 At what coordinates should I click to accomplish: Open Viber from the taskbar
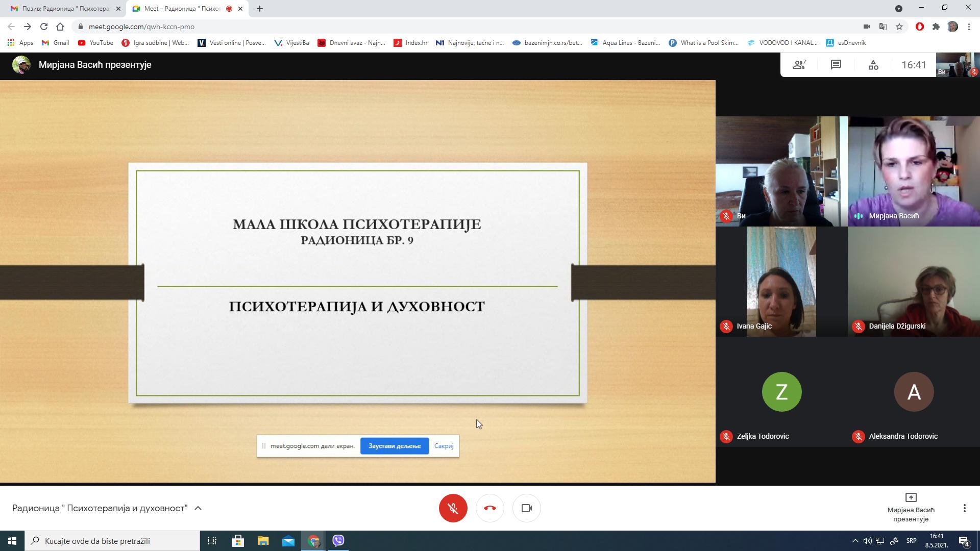click(338, 541)
